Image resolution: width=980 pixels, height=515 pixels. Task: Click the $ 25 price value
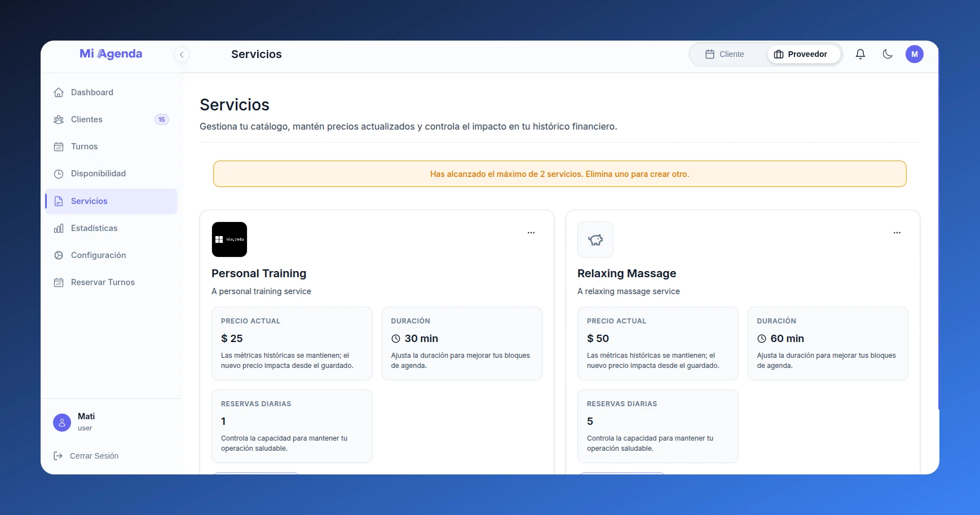232,339
